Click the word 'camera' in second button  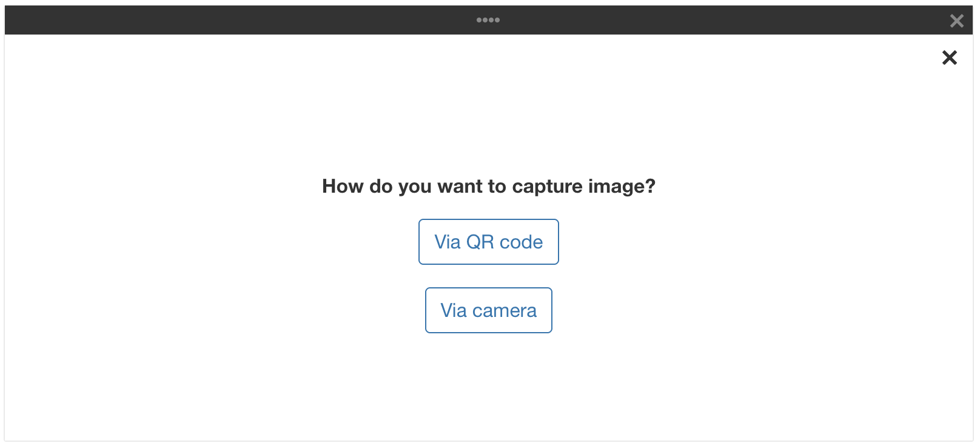505,311
